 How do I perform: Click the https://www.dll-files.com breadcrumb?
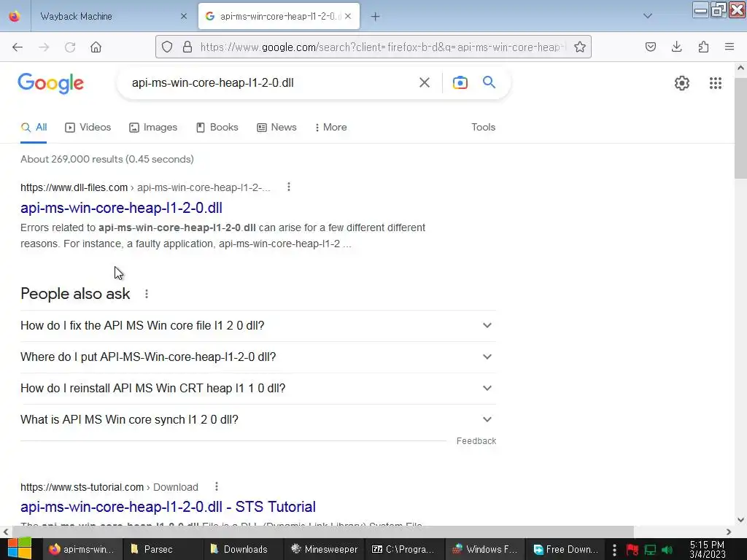[x=74, y=187]
